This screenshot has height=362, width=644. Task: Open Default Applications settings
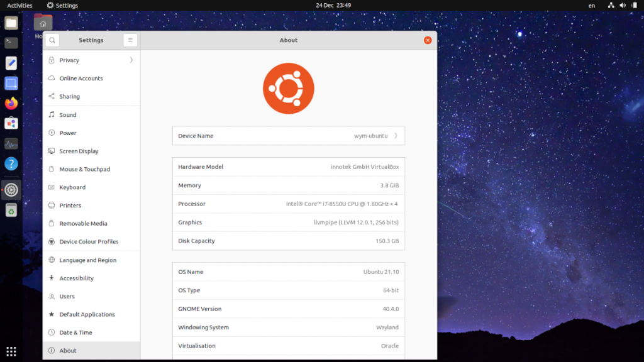coord(91,314)
